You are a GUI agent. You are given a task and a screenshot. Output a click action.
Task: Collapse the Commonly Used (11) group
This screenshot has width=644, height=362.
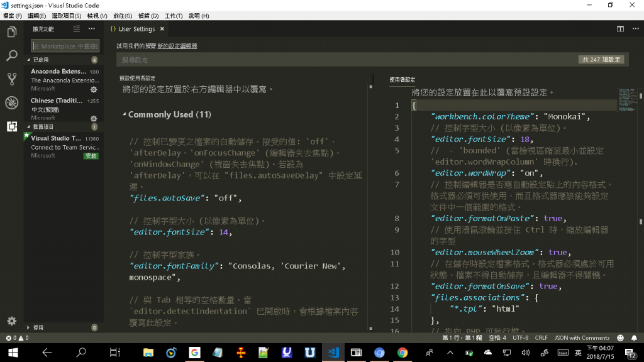point(167,114)
